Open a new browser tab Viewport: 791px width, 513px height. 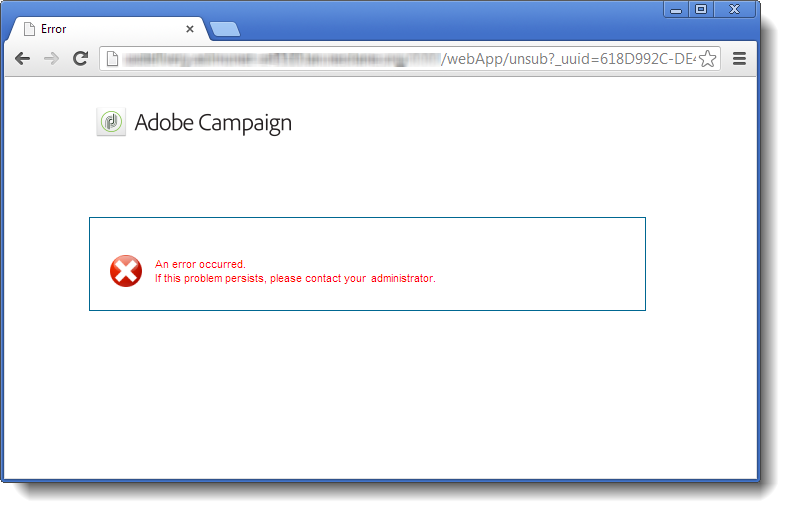tap(224, 29)
